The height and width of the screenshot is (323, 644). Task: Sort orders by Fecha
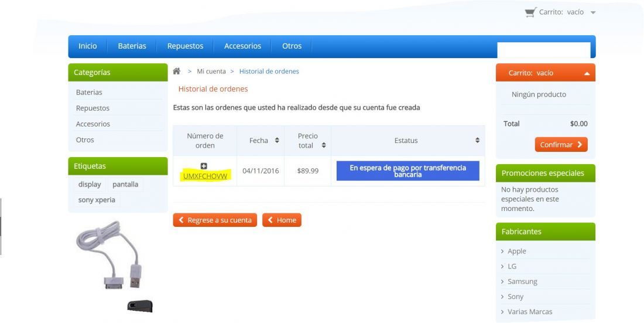click(277, 140)
